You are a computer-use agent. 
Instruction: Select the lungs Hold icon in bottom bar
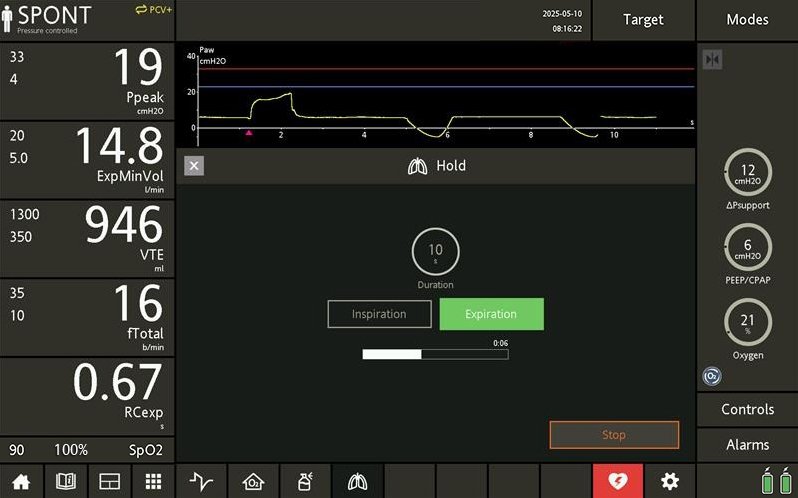pos(357,481)
